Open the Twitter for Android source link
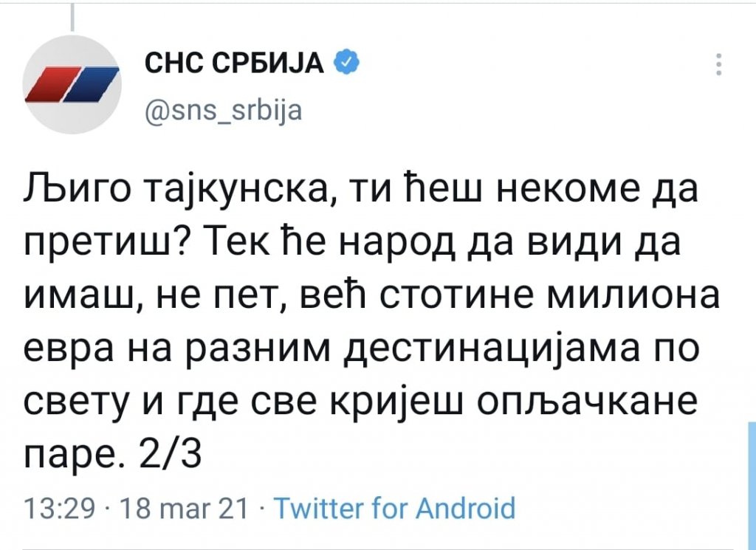This screenshot has height=550, width=756. [394, 509]
